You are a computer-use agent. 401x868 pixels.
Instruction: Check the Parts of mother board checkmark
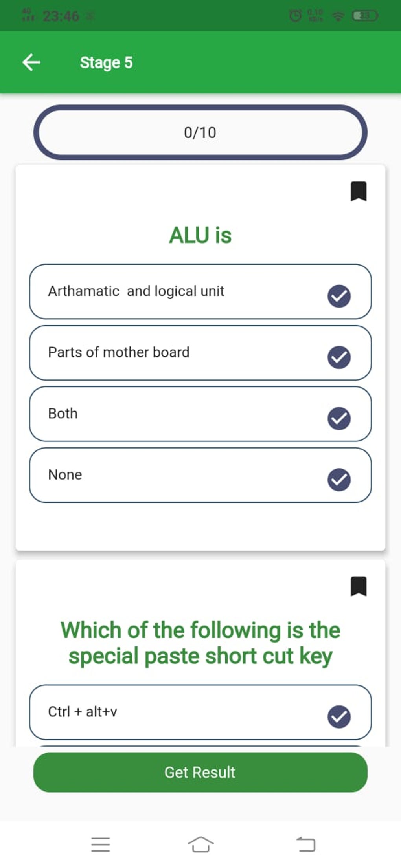coord(339,357)
